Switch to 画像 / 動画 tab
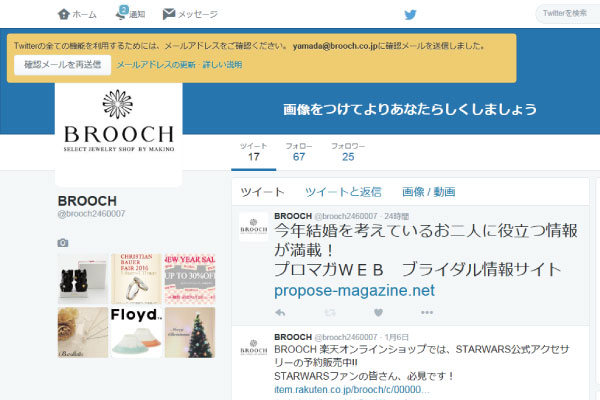 (429, 192)
